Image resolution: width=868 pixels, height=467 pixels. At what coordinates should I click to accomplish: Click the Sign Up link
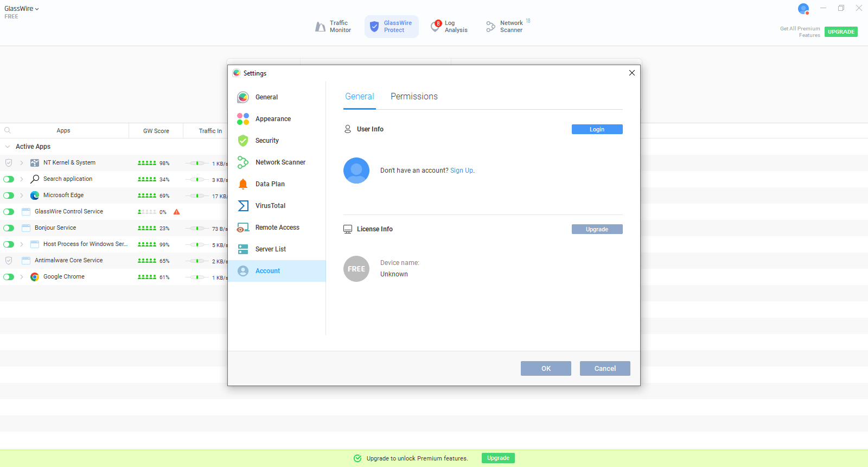tap(462, 171)
